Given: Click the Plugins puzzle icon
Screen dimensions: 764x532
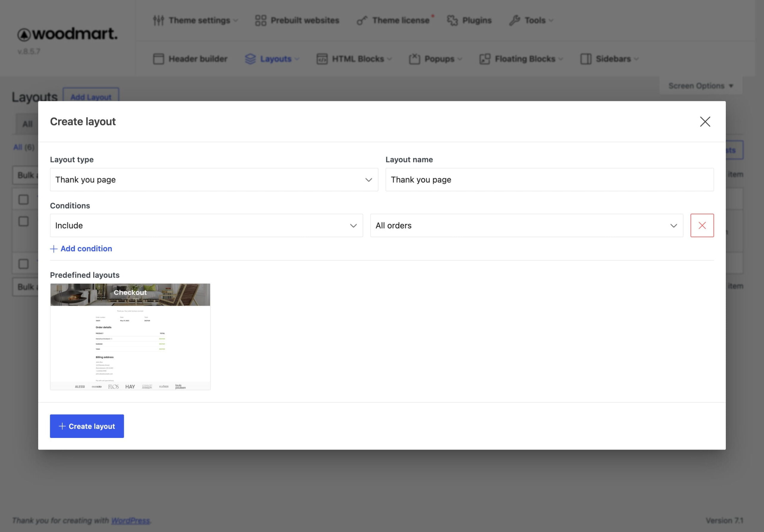Looking at the screenshot, I should 452,20.
